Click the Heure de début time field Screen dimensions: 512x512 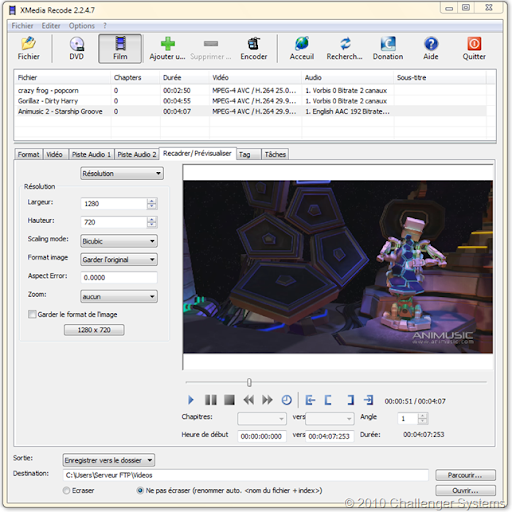point(262,436)
